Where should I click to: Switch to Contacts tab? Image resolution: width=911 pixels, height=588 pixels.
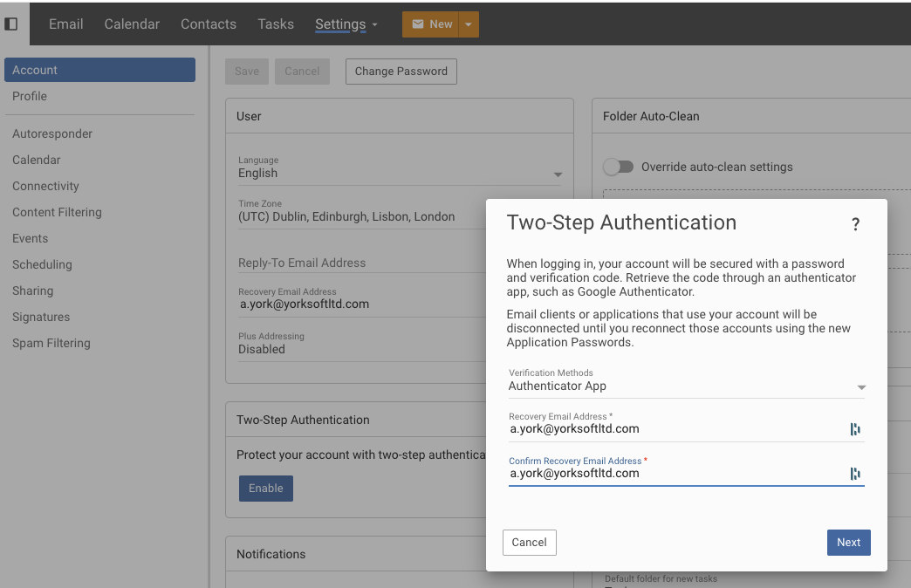coord(209,24)
